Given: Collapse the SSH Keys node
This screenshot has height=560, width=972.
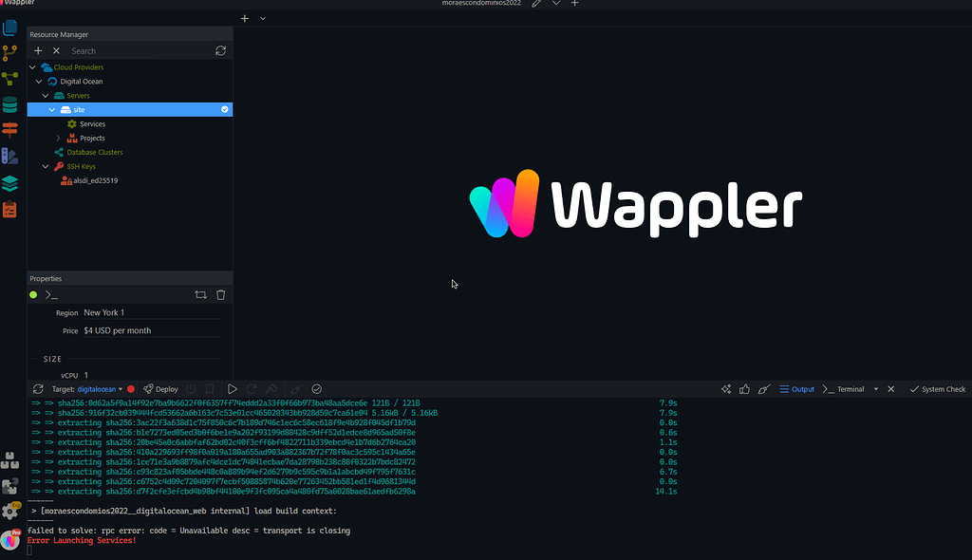Looking at the screenshot, I should tap(46, 166).
